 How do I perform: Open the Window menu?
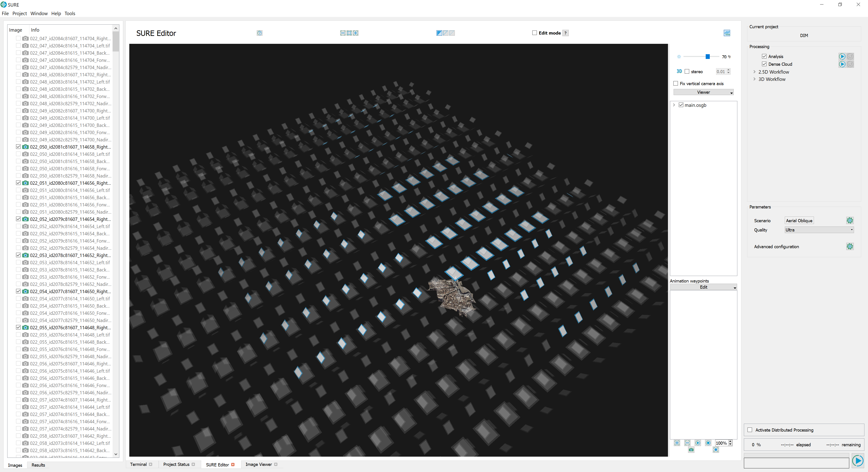tap(39, 14)
